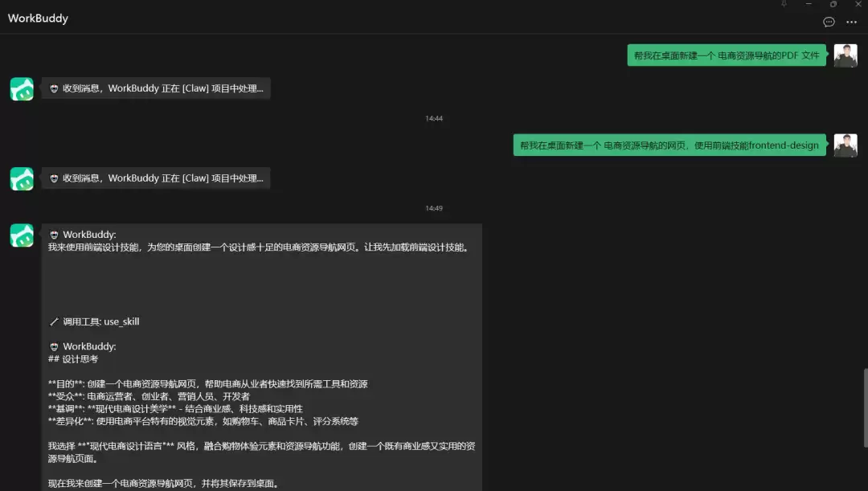Select the green PDF file request message
This screenshot has width=868, height=491.
727,55
